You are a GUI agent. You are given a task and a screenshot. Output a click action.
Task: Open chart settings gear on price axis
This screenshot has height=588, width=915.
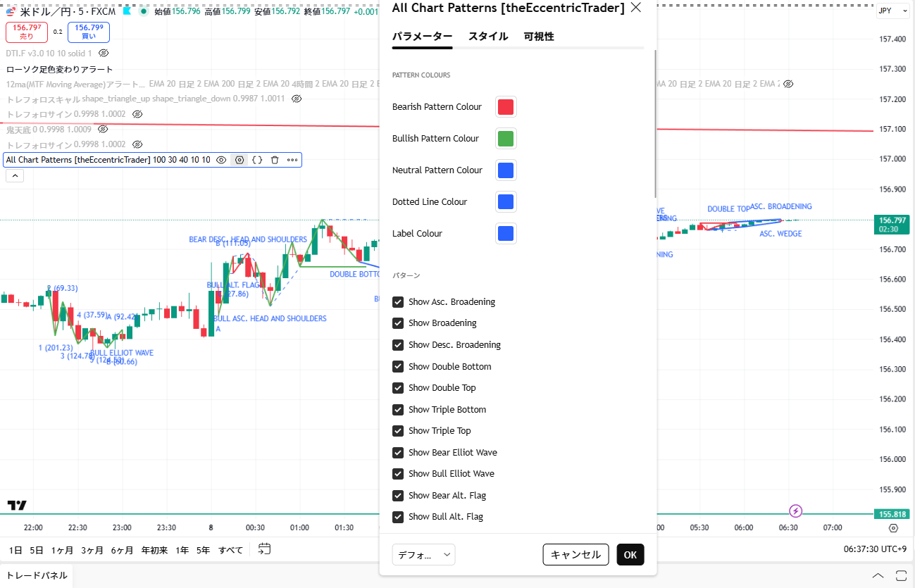[893, 528]
